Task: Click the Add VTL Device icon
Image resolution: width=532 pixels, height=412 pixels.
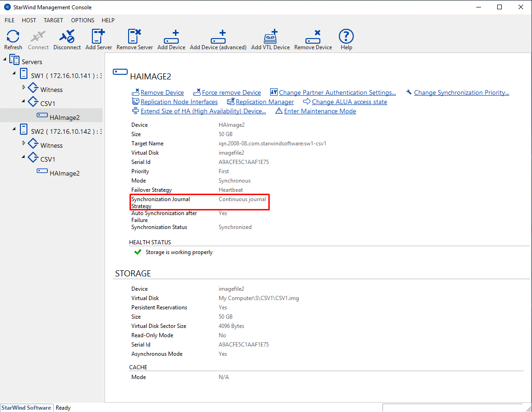Action: click(271, 36)
